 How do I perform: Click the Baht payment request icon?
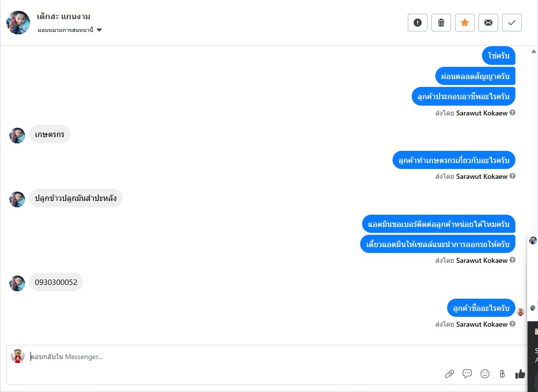click(x=502, y=374)
